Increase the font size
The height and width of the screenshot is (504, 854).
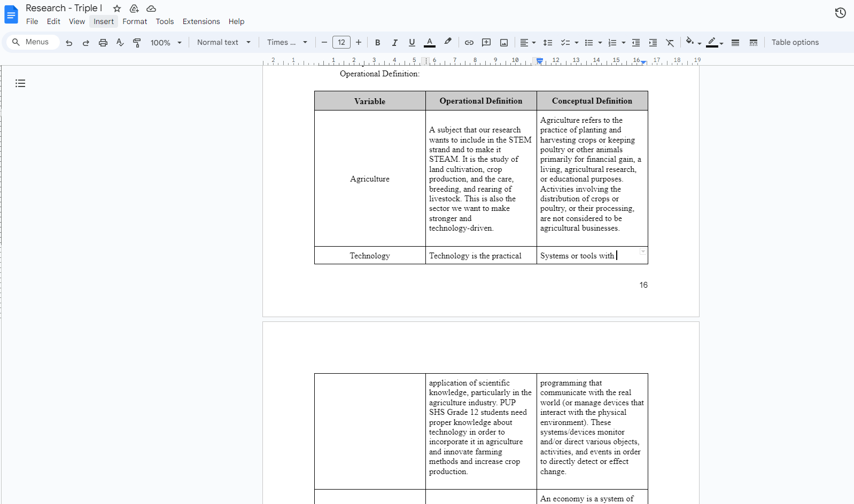(x=359, y=43)
